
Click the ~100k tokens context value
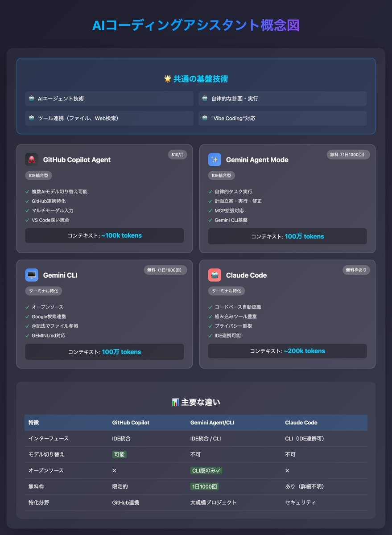click(x=121, y=236)
